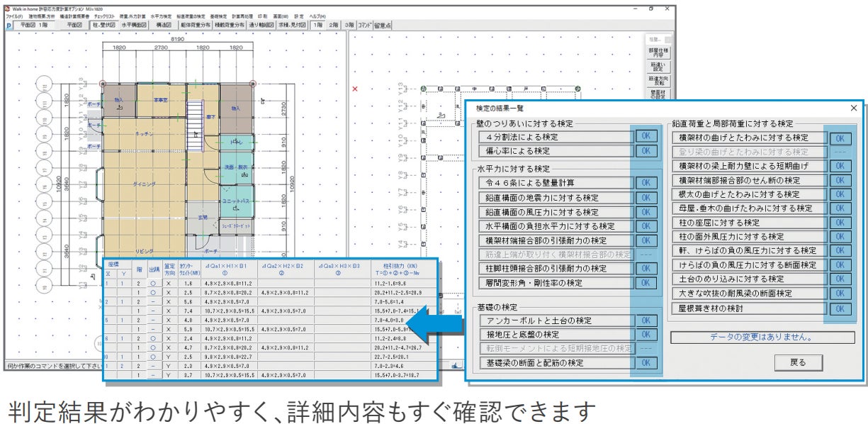Open the ファイル menu
Image resolution: width=868 pixels, height=424 pixels.
point(14,16)
